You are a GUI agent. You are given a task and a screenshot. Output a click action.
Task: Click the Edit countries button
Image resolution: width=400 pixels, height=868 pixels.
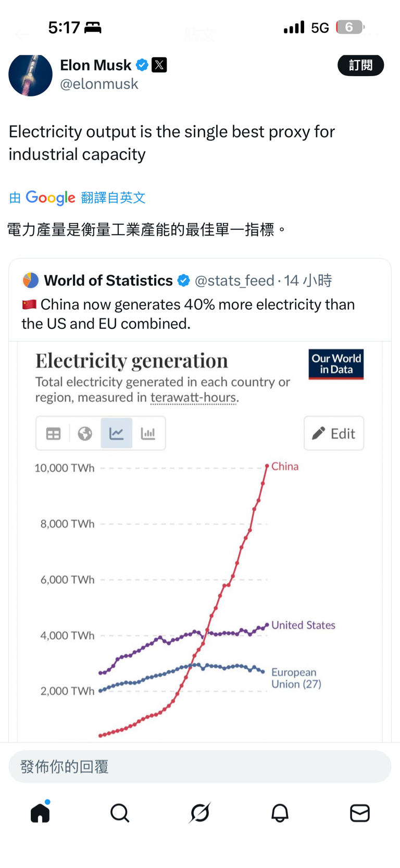pyautogui.click(x=334, y=433)
